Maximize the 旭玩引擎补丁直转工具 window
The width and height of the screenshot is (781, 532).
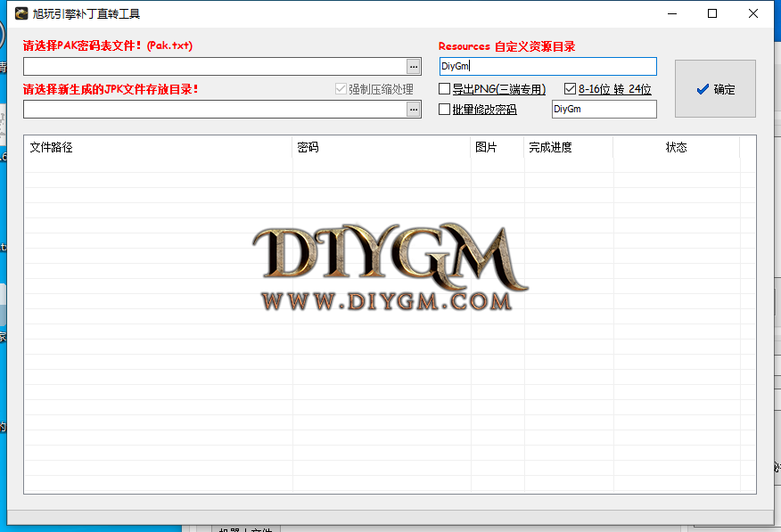click(x=712, y=13)
